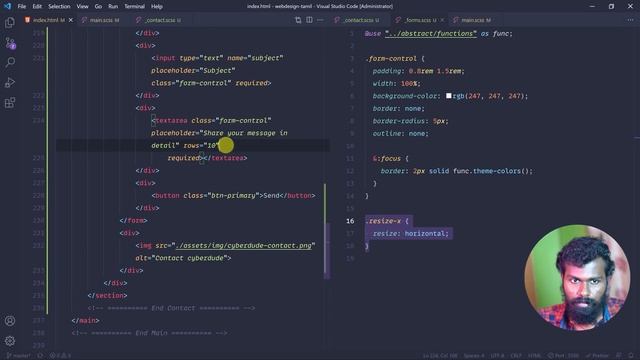640x360 pixels.
Task: Open the View menu
Action: tap(82, 7)
